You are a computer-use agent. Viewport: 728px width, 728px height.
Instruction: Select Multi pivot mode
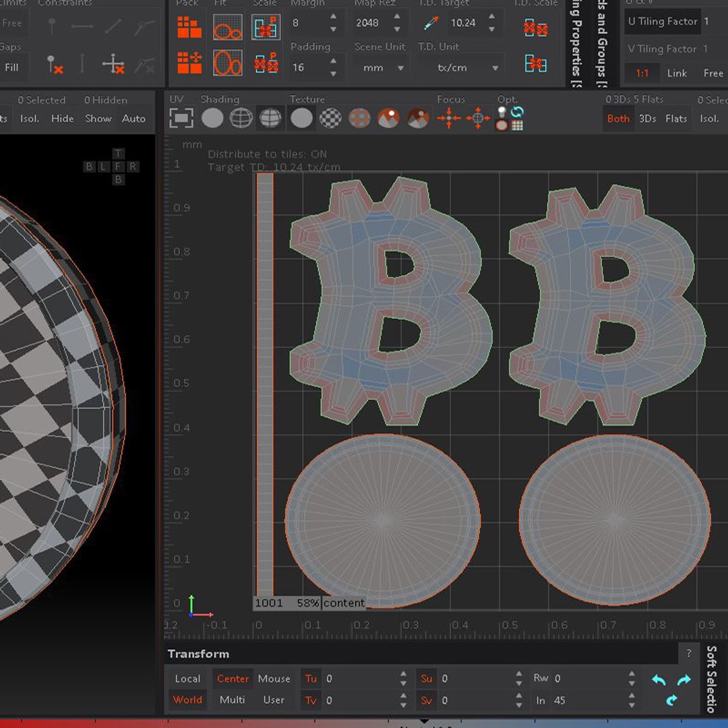232,700
